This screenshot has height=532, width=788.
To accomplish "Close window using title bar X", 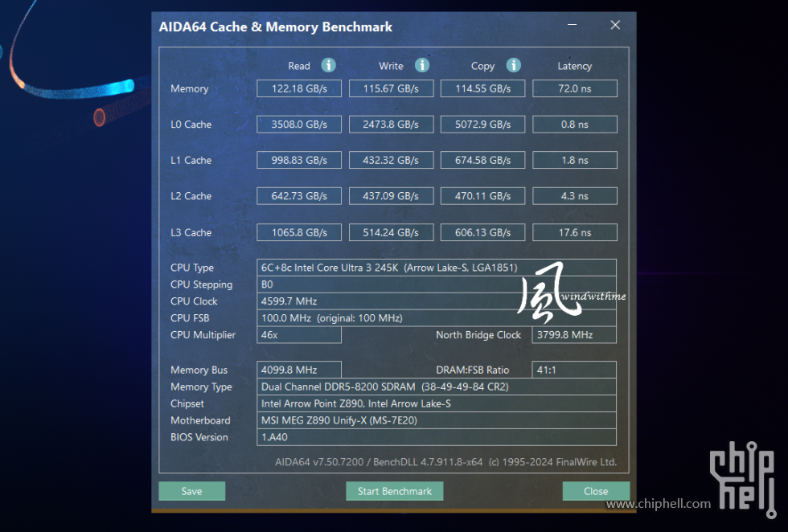I will pos(615,25).
